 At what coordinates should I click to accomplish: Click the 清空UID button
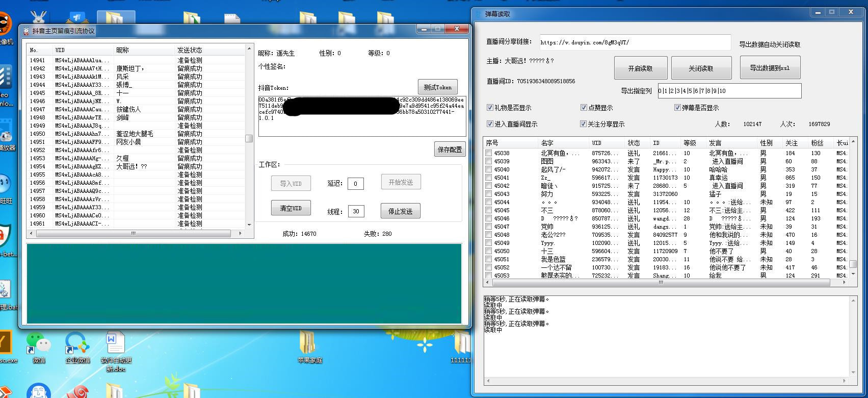291,208
